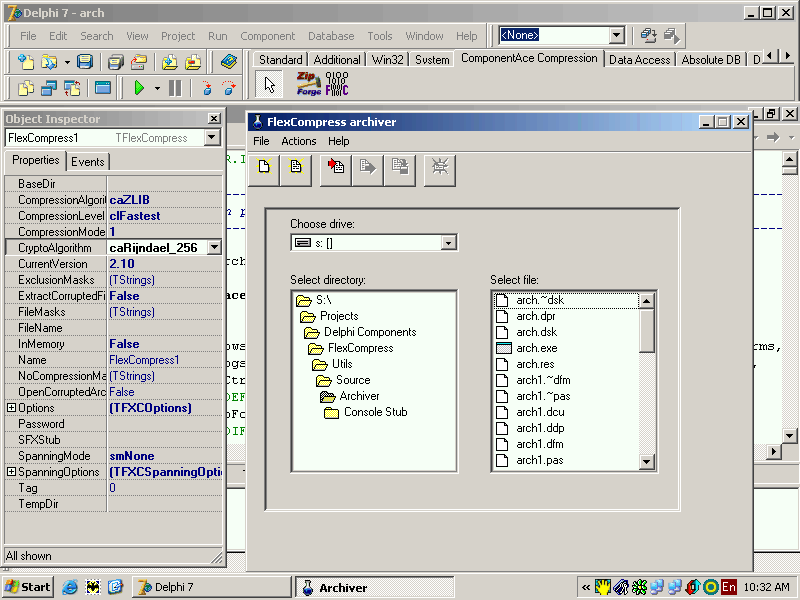Viewport: 800px width, 600px height.
Task: Open the CryptoAlgorithm value dropdown
Action: click(214, 248)
